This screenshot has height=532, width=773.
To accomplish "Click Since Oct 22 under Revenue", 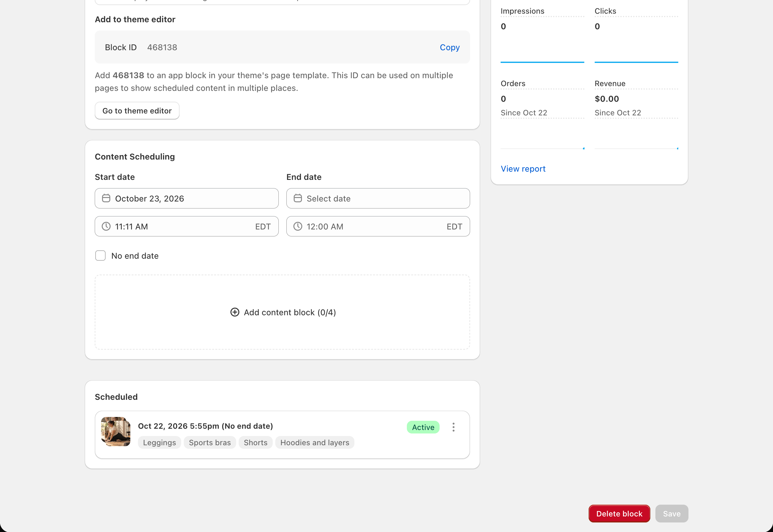I will [x=618, y=113].
